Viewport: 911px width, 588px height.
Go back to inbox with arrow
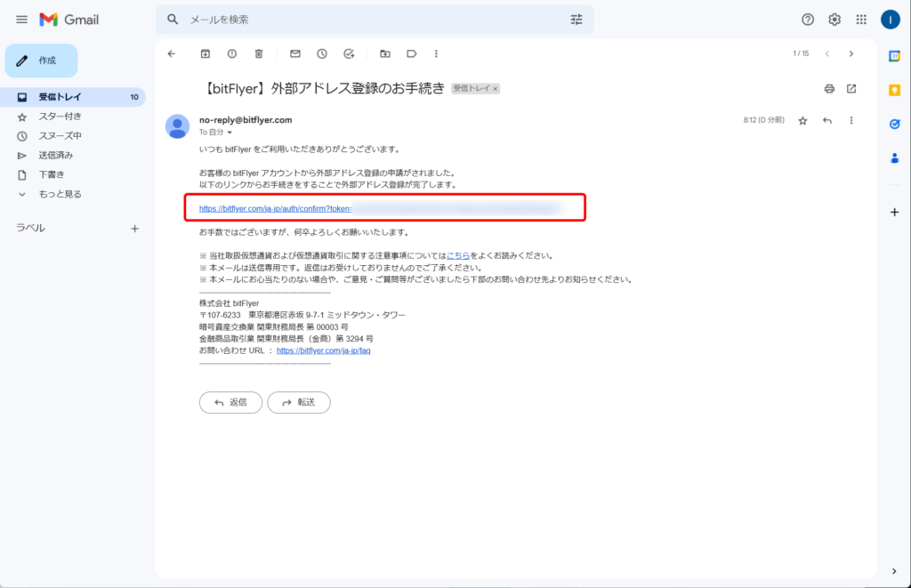click(172, 54)
